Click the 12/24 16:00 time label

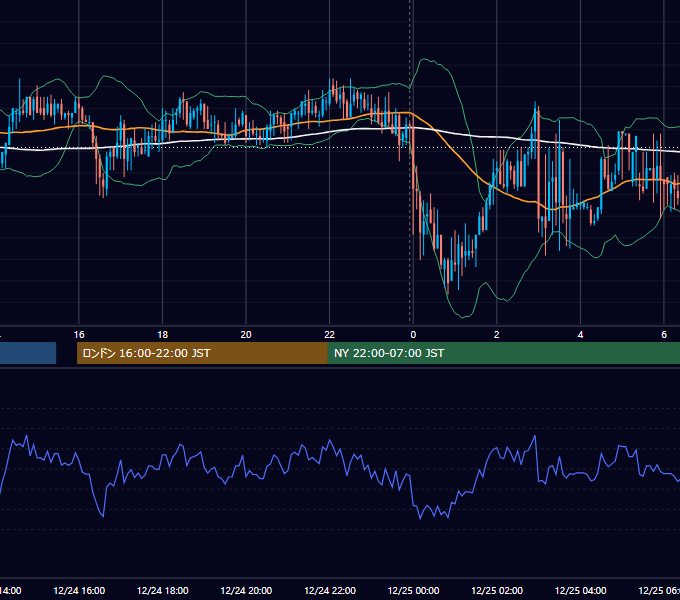click(x=79, y=590)
